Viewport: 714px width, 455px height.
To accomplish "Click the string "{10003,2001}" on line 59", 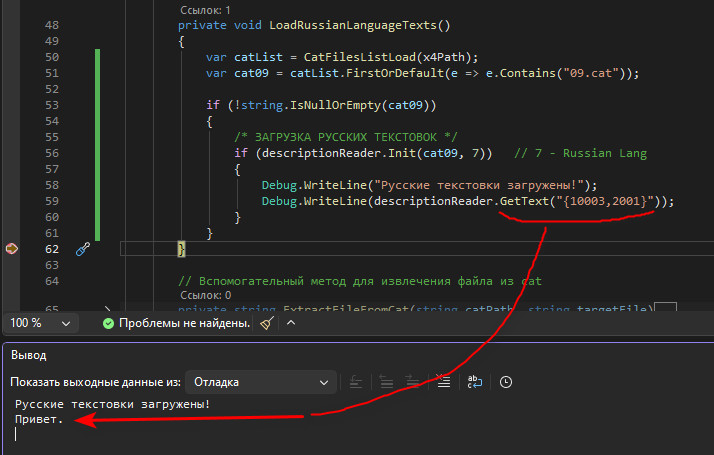I will 605,201.
